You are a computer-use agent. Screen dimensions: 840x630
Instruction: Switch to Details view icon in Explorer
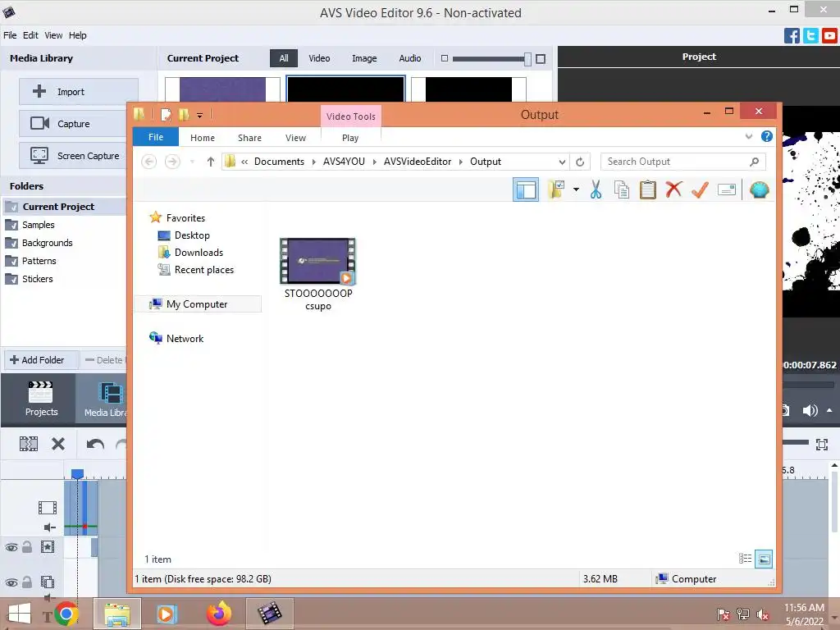[x=745, y=559]
